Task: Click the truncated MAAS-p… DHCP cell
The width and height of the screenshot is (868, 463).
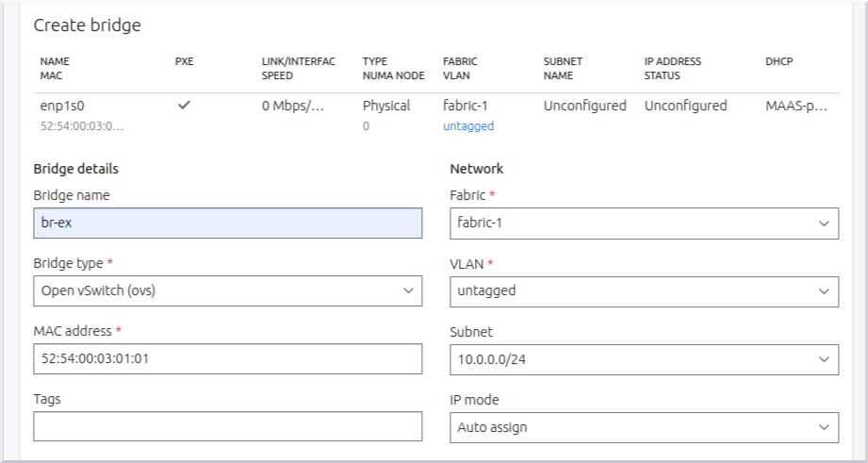Action: point(796,106)
